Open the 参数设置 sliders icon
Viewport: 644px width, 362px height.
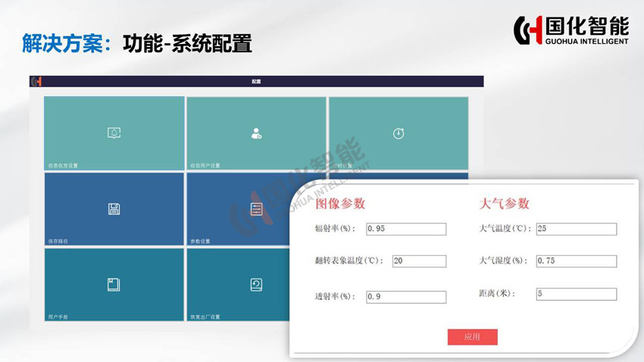coord(256,209)
